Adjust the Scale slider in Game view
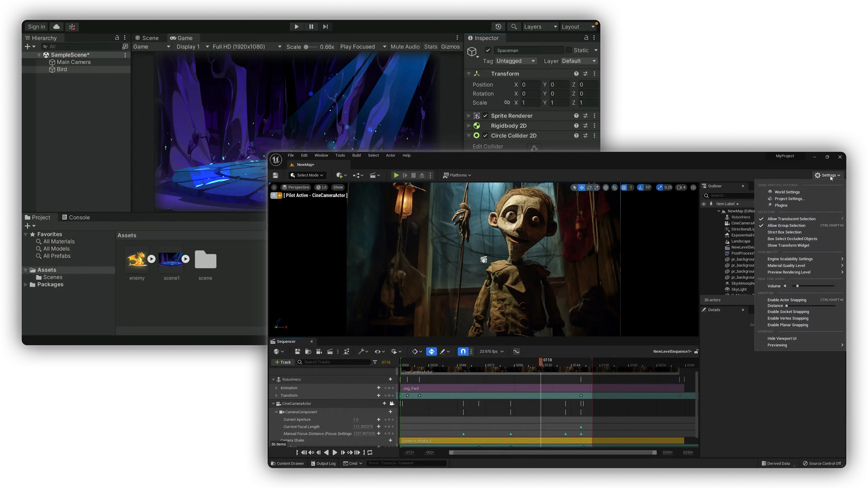The width and height of the screenshot is (868, 488). click(306, 47)
